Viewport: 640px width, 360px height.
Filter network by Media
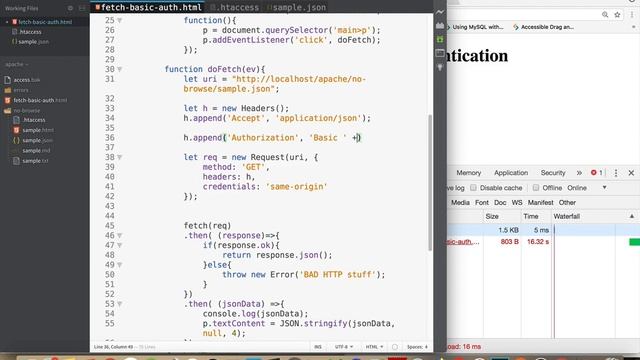pos(460,202)
